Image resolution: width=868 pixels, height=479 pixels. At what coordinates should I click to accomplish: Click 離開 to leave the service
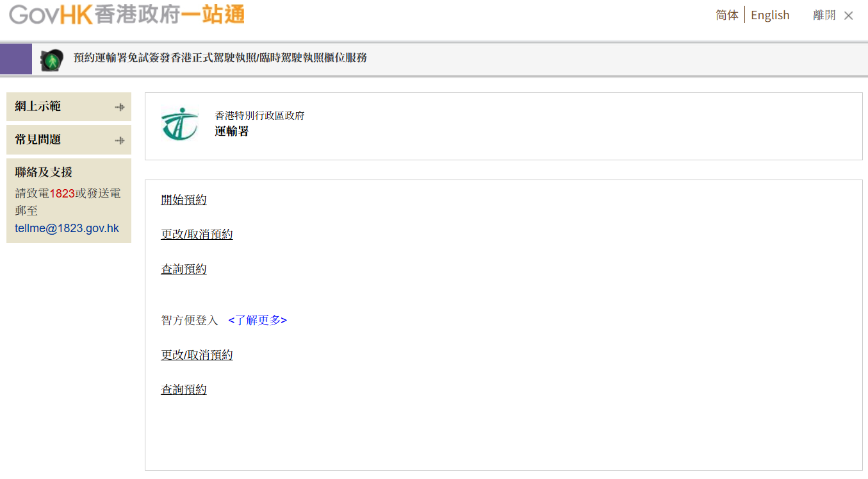pyautogui.click(x=824, y=15)
